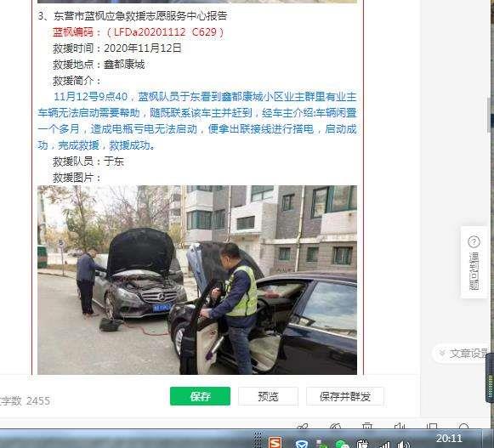Click the question mark help icon

pos(474,242)
